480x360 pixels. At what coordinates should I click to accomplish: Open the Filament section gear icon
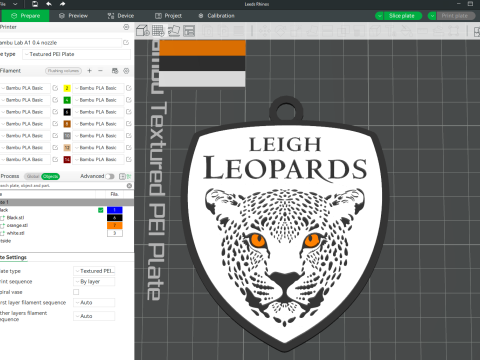[126, 71]
